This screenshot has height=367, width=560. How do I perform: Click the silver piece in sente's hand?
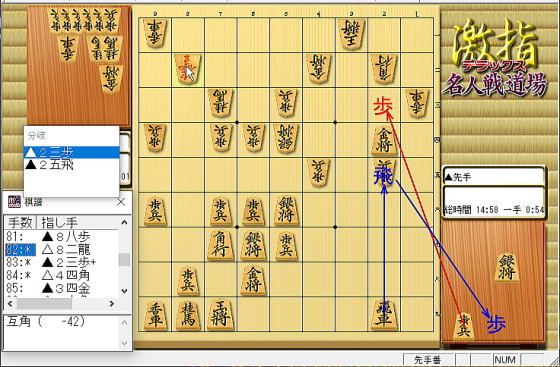(506, 267)
